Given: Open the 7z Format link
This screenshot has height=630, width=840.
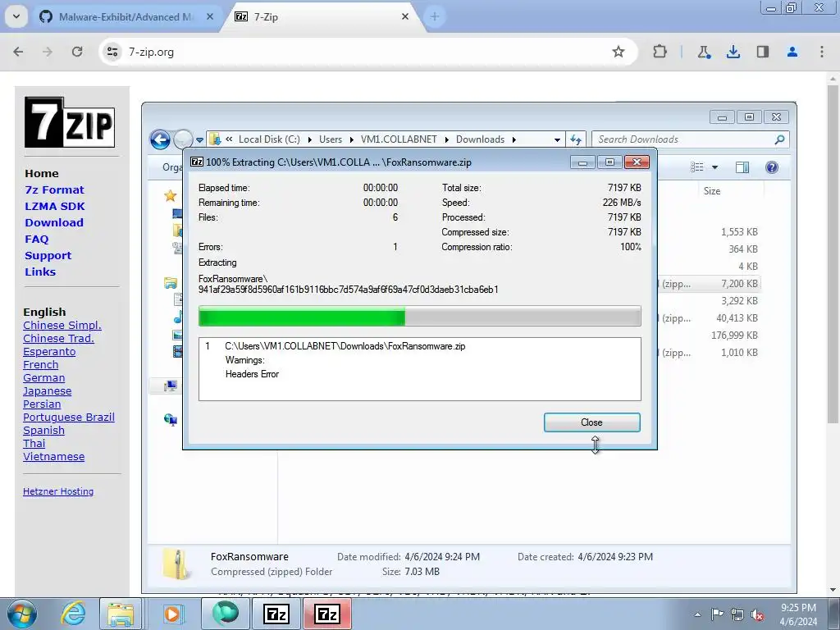Looking at the screenshot, I should point(54,189).
